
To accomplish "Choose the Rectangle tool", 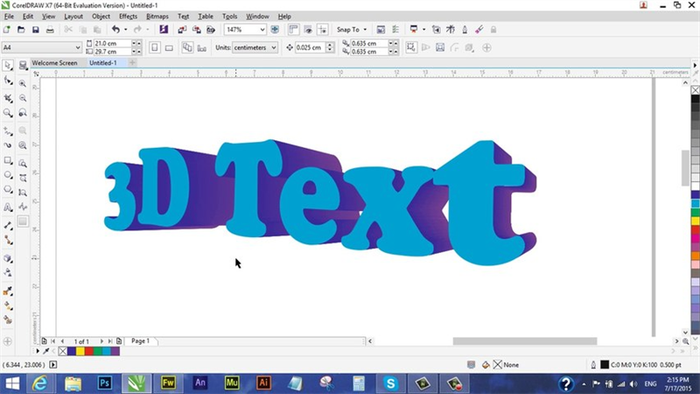I will [x=8, y=160].
